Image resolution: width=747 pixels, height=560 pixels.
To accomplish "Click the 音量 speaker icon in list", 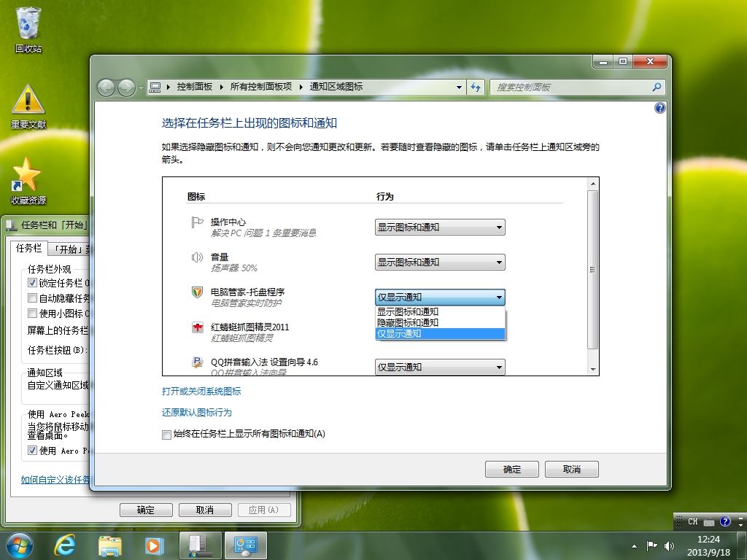I will pyautogui.click(x=197, y=257).
